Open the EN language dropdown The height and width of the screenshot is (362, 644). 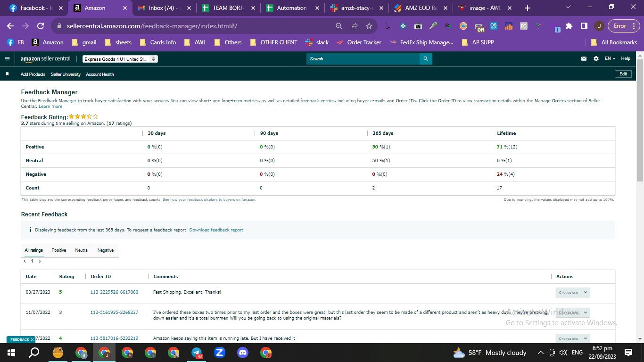610,58
